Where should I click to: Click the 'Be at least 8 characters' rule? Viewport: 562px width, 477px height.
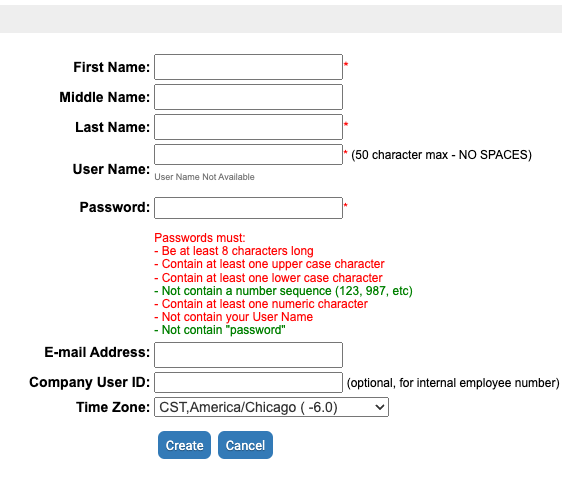point(234,251)
